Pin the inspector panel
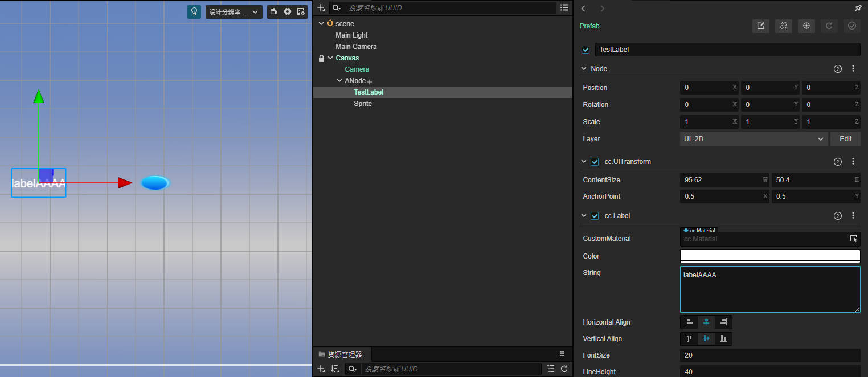This screenshot has height=377, width=868. [858, 9]
